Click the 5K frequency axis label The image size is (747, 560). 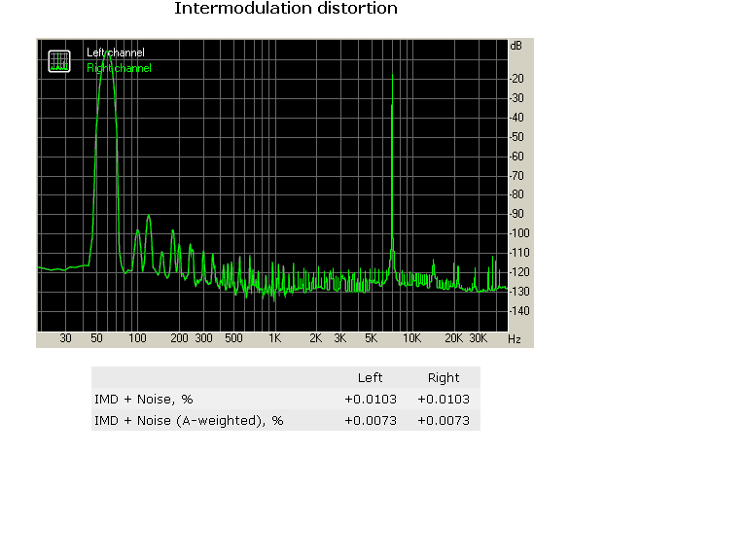tap(372, 338)
